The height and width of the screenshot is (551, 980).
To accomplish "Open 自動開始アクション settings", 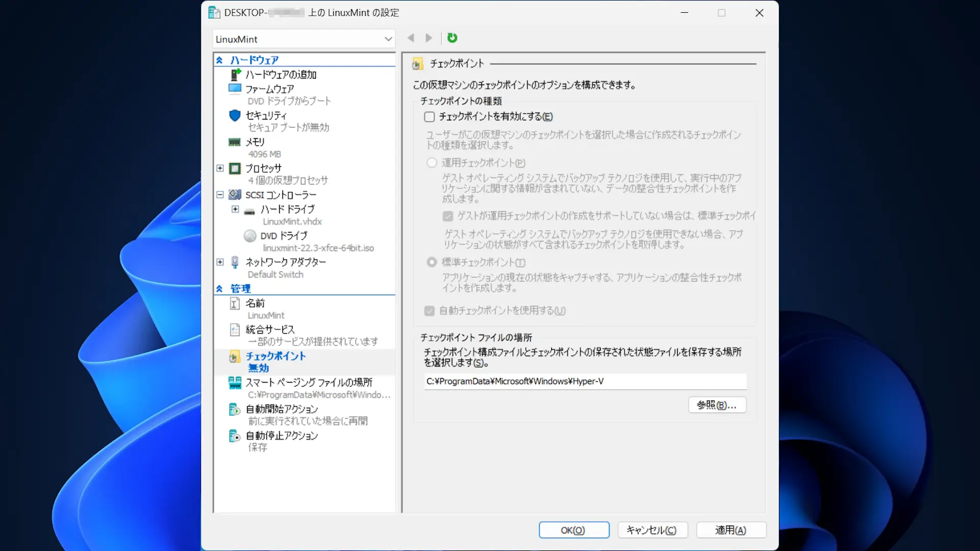I will coord(282,409).
